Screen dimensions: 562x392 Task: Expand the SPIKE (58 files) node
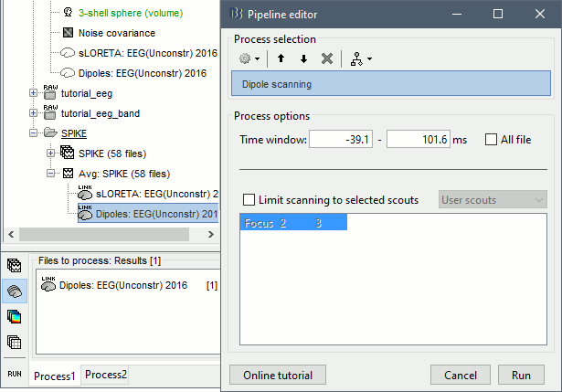coord(51,153)
